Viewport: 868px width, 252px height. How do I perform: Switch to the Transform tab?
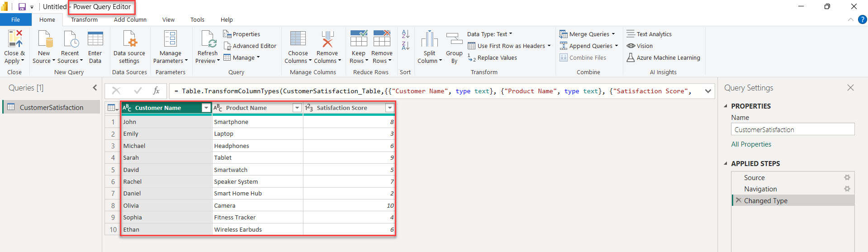point(84,19)
